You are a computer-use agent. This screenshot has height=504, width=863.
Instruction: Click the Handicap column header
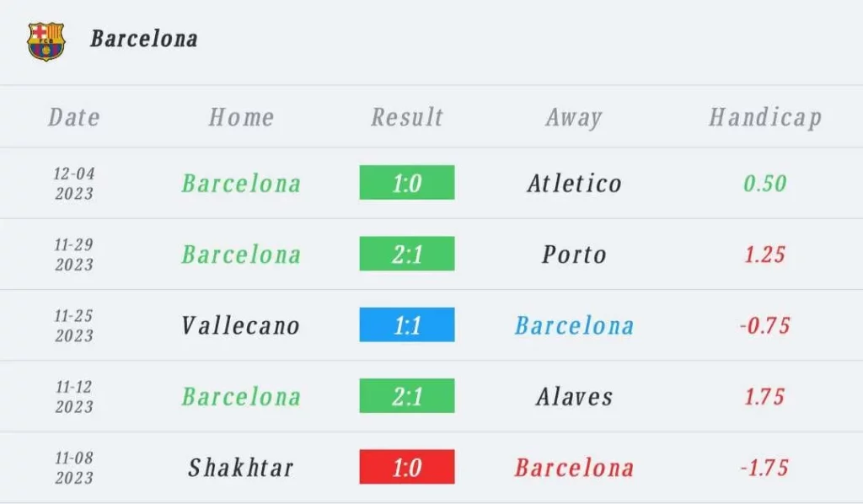click(x=765, y=118)
